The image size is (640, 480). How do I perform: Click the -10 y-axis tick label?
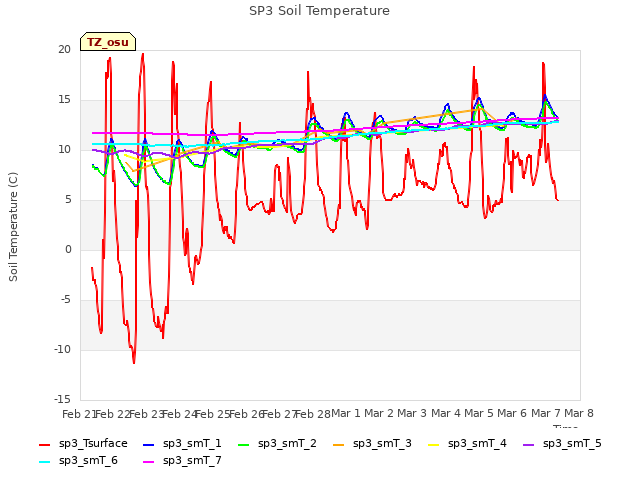click(62, 349)
